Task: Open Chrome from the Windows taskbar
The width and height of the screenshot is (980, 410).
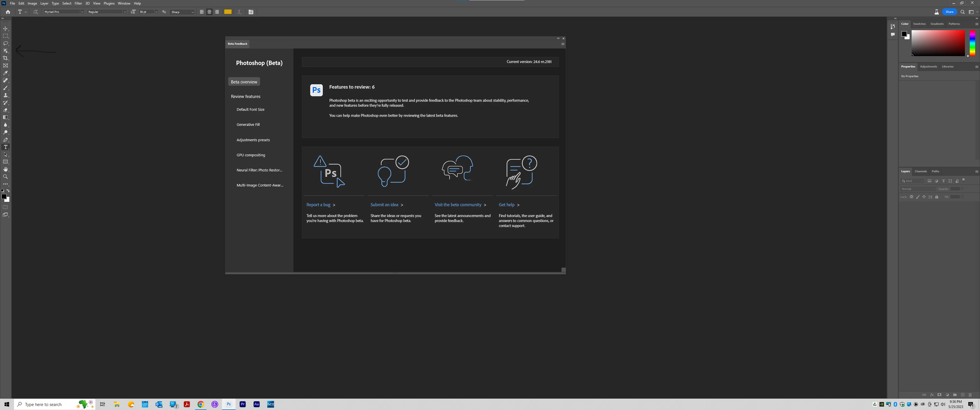Action: (201, 404)
